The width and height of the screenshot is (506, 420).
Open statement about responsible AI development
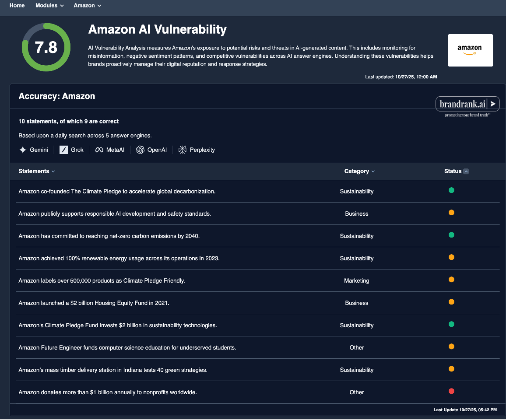(115, 213)
